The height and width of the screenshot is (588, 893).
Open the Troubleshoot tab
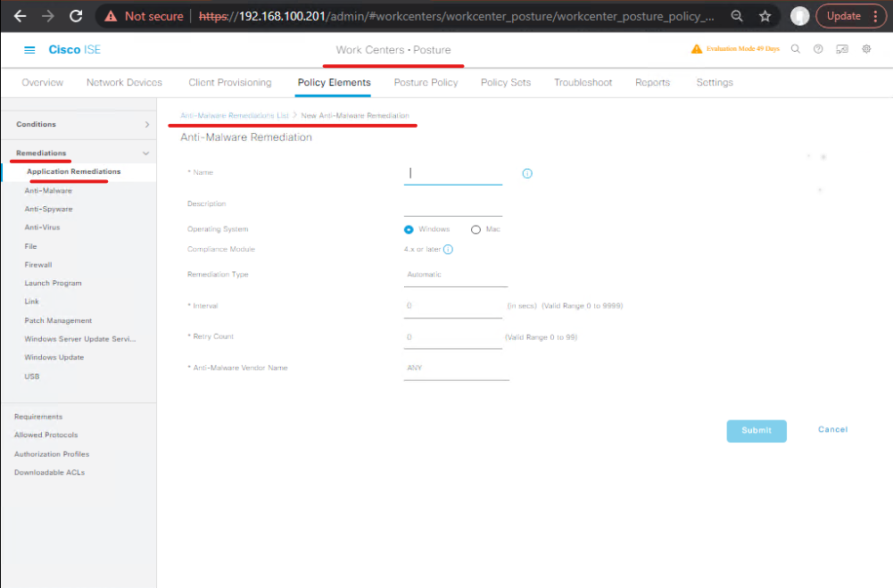(x=583, y=83)
